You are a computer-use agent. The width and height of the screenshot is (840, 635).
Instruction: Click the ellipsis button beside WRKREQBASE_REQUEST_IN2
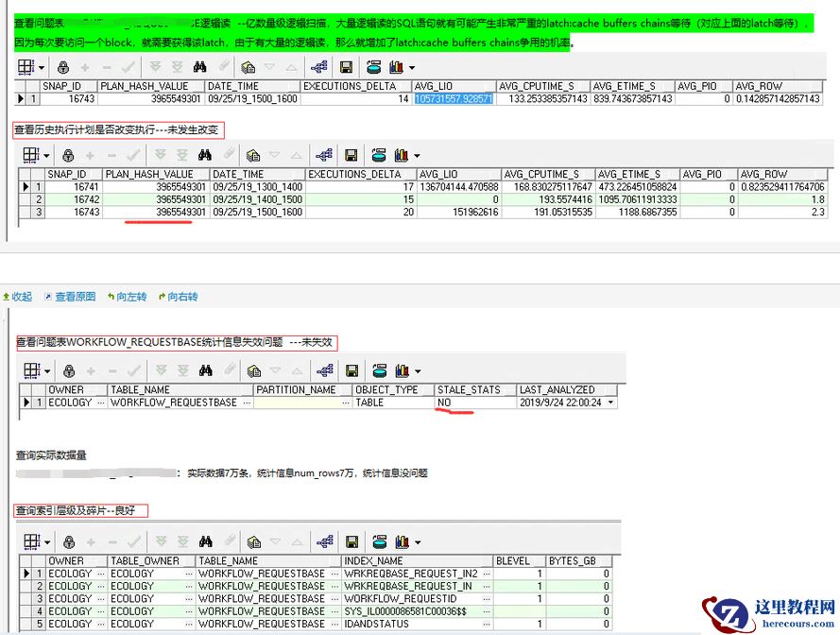(x=486, y=574)
